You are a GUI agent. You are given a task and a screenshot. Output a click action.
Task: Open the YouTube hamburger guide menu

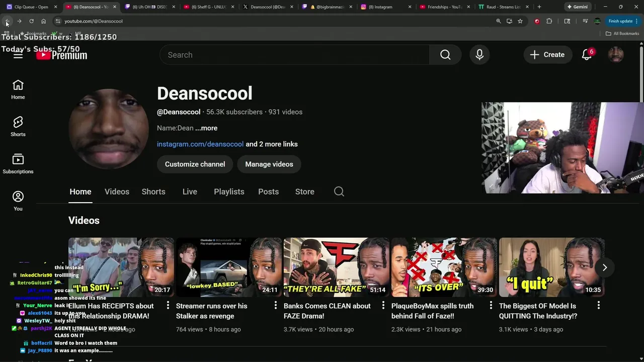tap(18, 55)
